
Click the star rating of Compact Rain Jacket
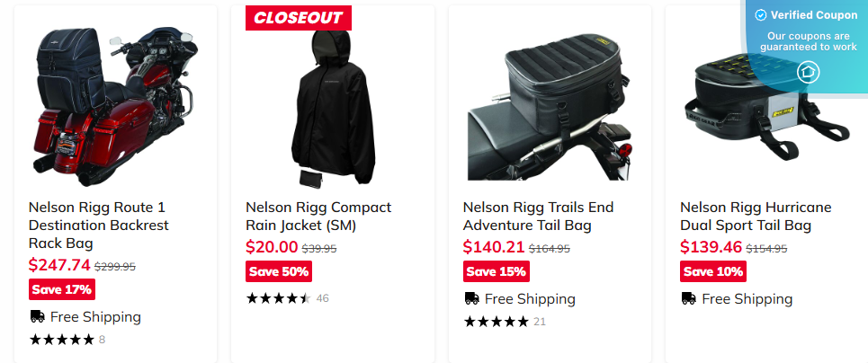click(278, 298)
